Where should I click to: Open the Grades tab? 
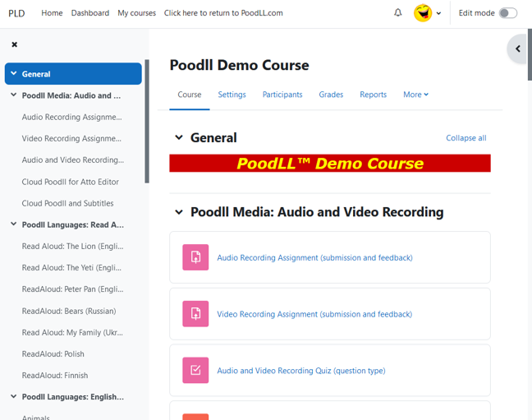331,95
